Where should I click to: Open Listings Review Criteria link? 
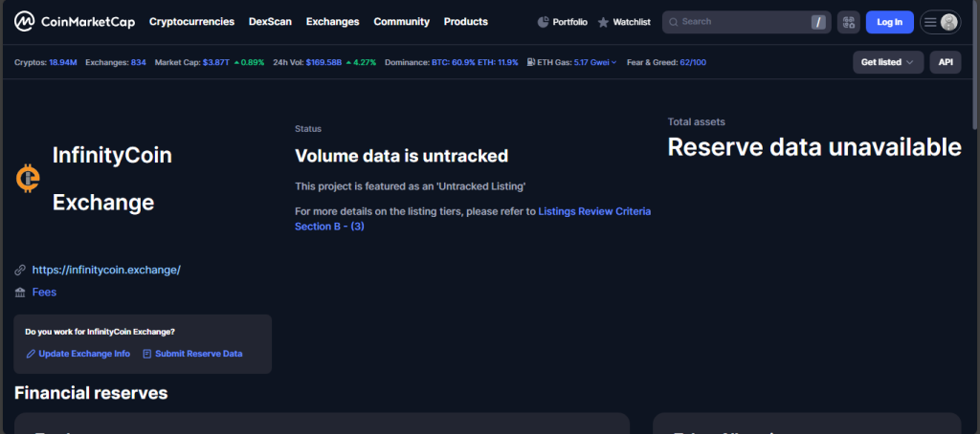593,210
